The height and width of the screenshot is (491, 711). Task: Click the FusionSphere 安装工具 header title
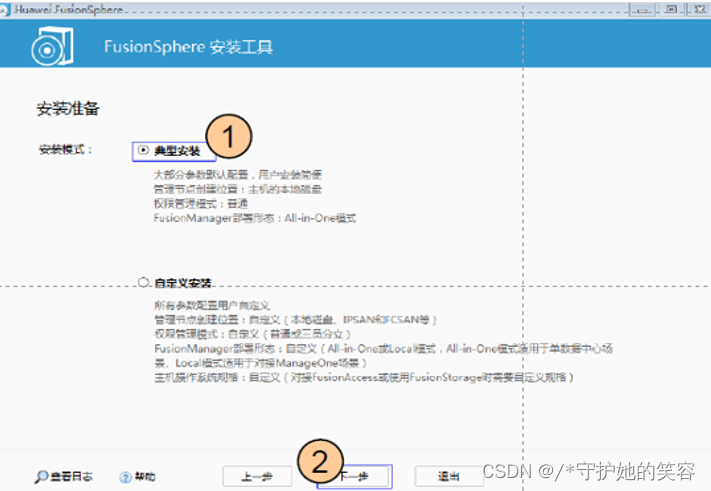[x=188, y=47]
